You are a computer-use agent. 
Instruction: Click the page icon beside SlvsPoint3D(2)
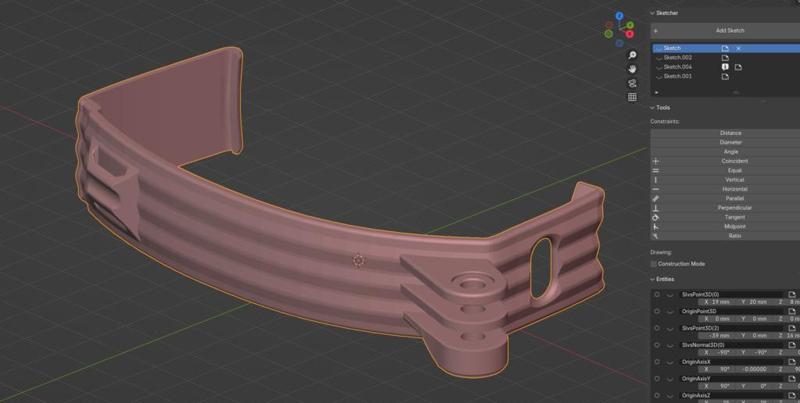pyautogui.click(x=792, y=328)
